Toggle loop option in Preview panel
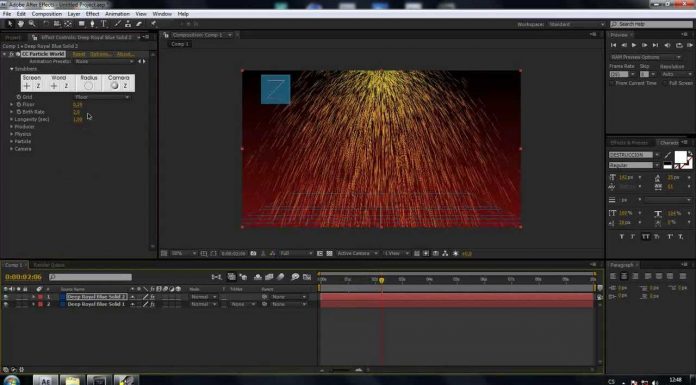696x385 pixels. tap(679, 45)
